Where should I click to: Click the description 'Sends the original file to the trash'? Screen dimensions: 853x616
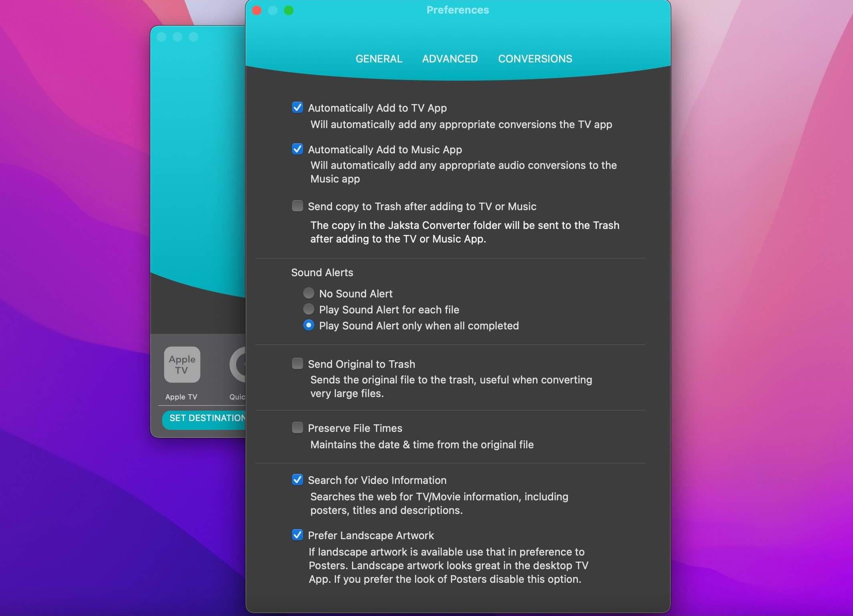[x=451, y=387]
